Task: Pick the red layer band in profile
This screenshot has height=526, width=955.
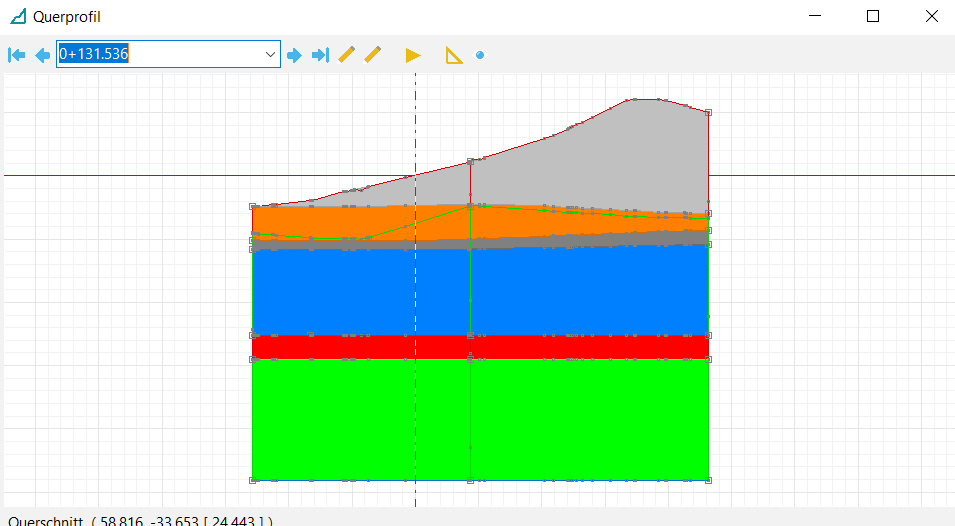Action: 580,347
